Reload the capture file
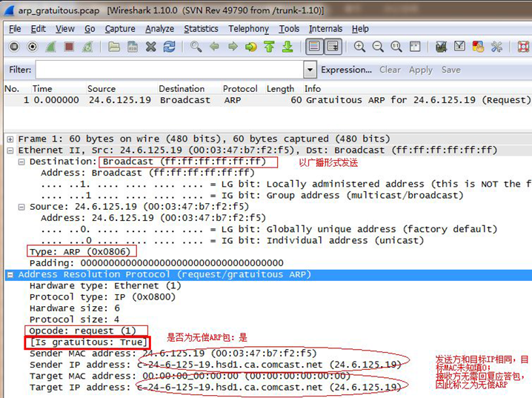Screen dimensions: 532x398 [169, 47]
